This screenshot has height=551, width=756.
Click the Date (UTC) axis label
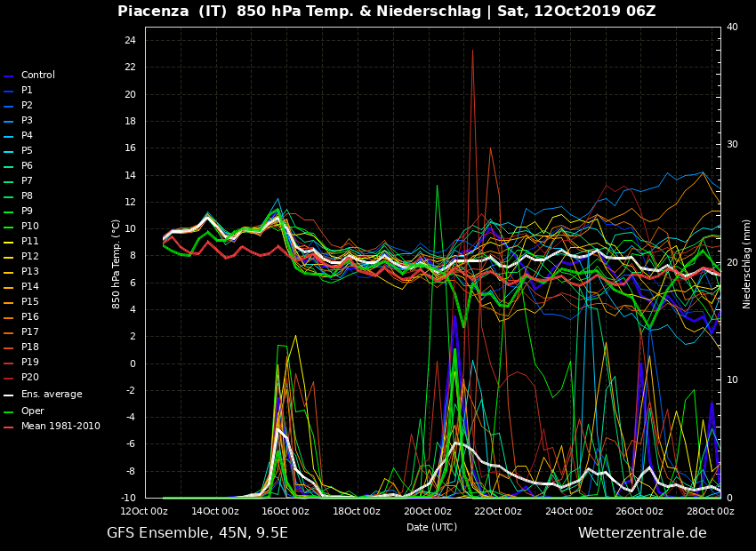click(x=431, y=527)
